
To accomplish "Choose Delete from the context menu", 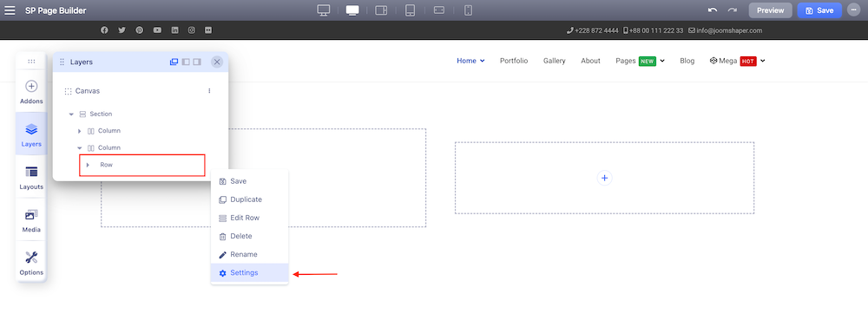I will [250, 236].
